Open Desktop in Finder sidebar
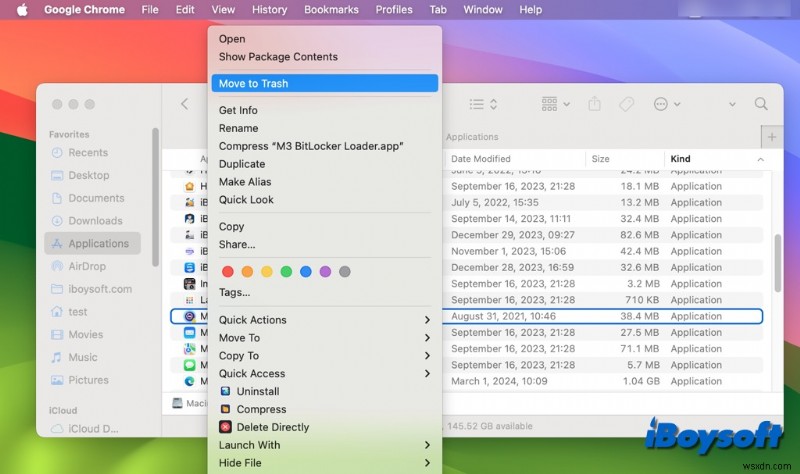The image size is (800, 474). [92, 175]
